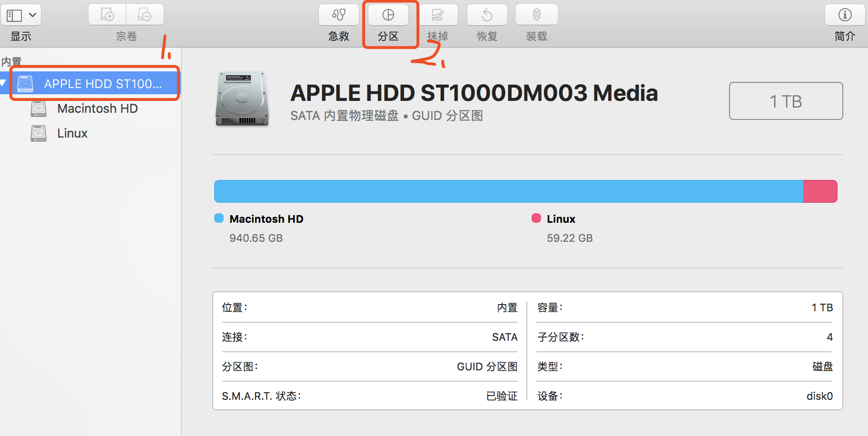Click the 'SATA 内置物理磁盘 • GUID 分区图' subtitle
868x436 pixels.
pos(387,116)
